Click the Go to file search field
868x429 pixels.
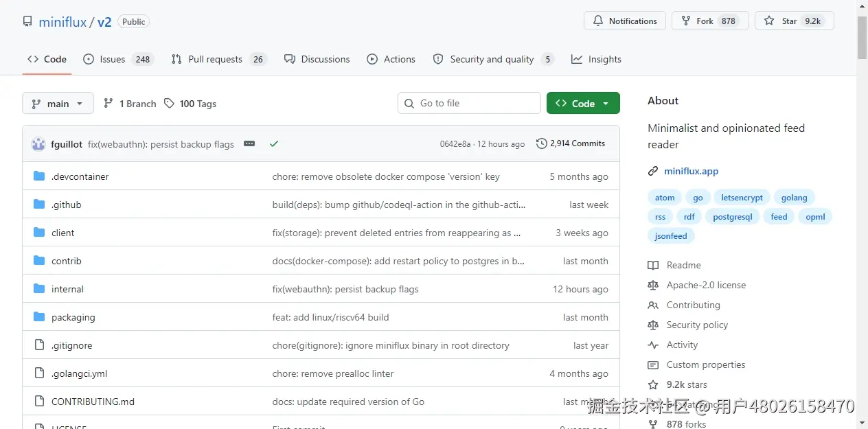coord(469,103)
